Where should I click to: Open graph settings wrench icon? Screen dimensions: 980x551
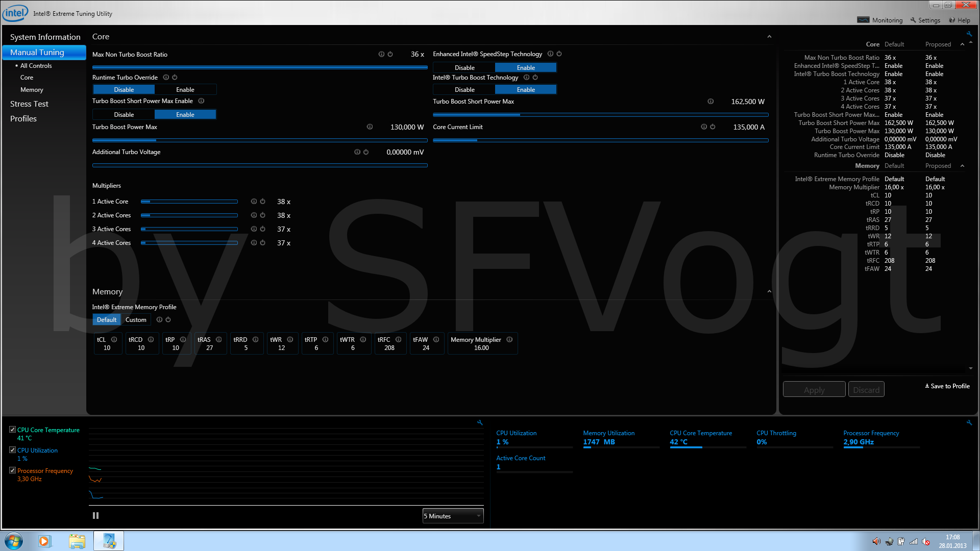pos(480,422)
